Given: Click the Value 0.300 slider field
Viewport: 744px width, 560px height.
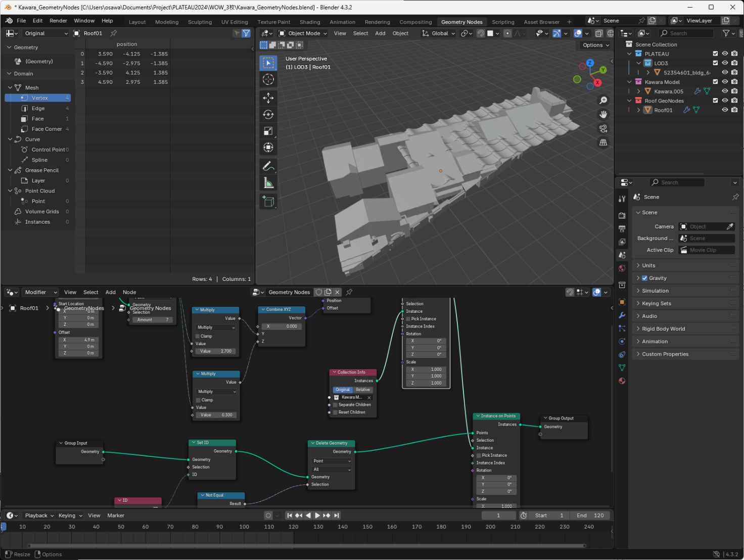Looking at the screenshot, I should [216, 415].
